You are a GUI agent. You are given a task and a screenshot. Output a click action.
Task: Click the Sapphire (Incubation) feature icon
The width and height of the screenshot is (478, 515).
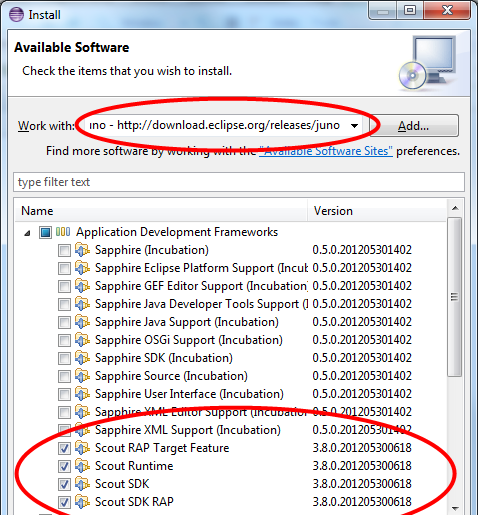[x=82, y=250]
